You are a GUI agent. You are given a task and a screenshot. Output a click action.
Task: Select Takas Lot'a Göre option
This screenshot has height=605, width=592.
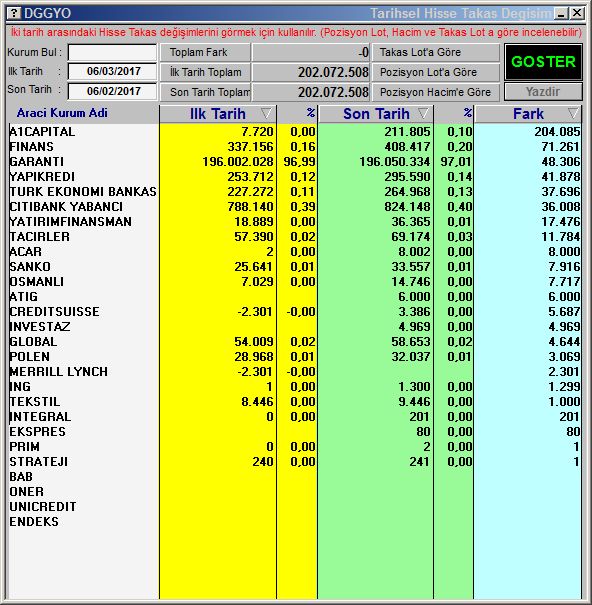point(435,52)
